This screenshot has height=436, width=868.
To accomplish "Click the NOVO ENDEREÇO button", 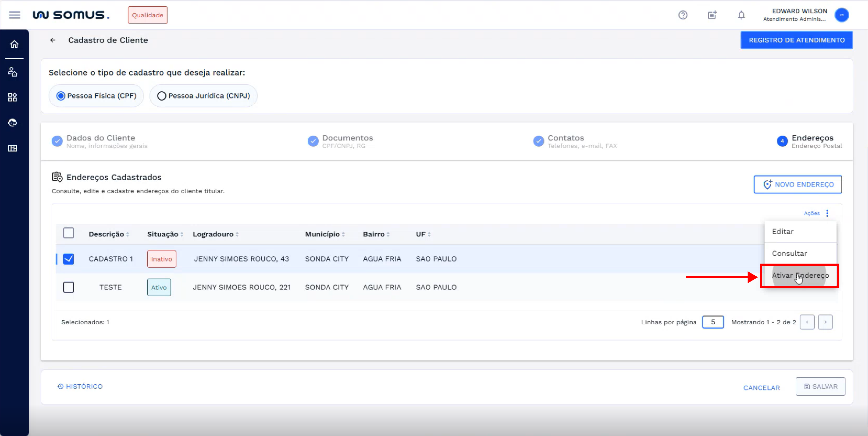I will [x=798, y=184].
